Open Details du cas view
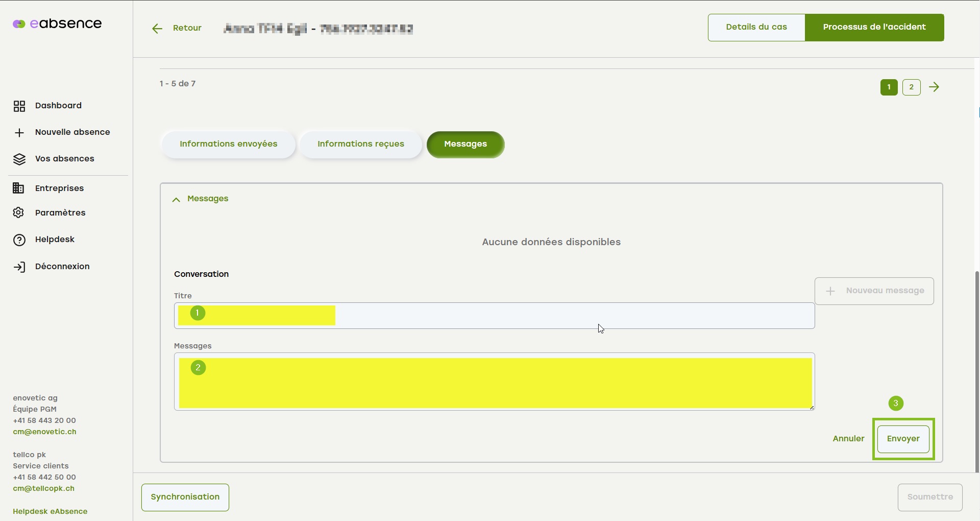 pos(756,28)
